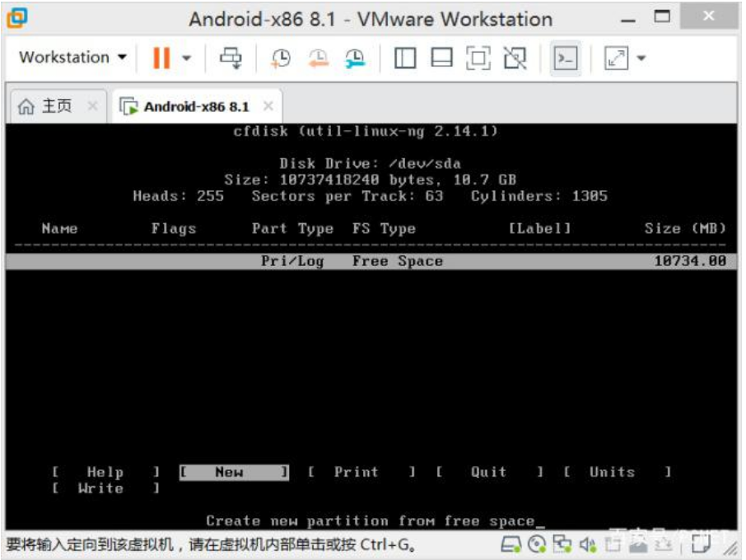The image size is (746, 560).
Task: Choose the Help option in cfdisk
Action: click(105, 472)
